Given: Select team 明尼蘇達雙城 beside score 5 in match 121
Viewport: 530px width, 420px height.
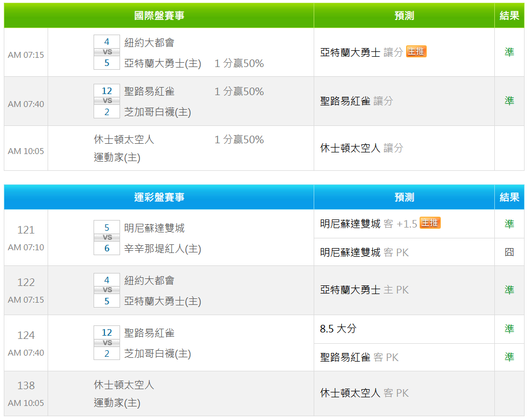Looking at the screenshot, I should (x=155, y=228).
